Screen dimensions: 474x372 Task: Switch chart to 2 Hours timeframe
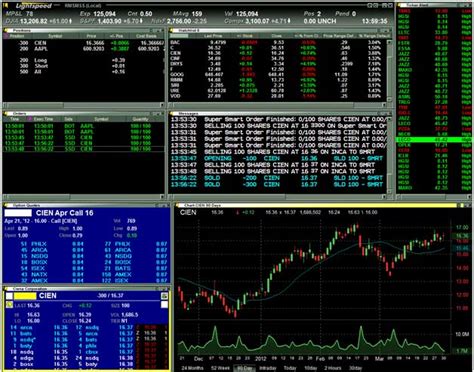point(333,368)
